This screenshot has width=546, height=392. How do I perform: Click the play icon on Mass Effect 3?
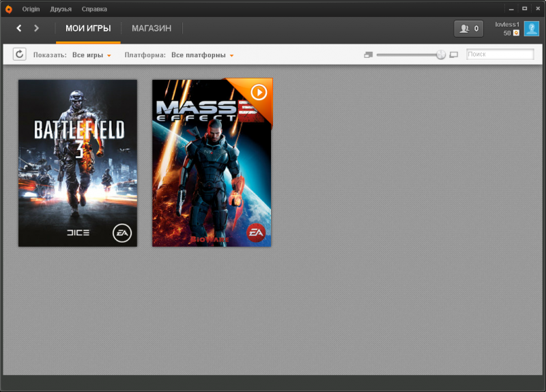click(x=259, y=93)
